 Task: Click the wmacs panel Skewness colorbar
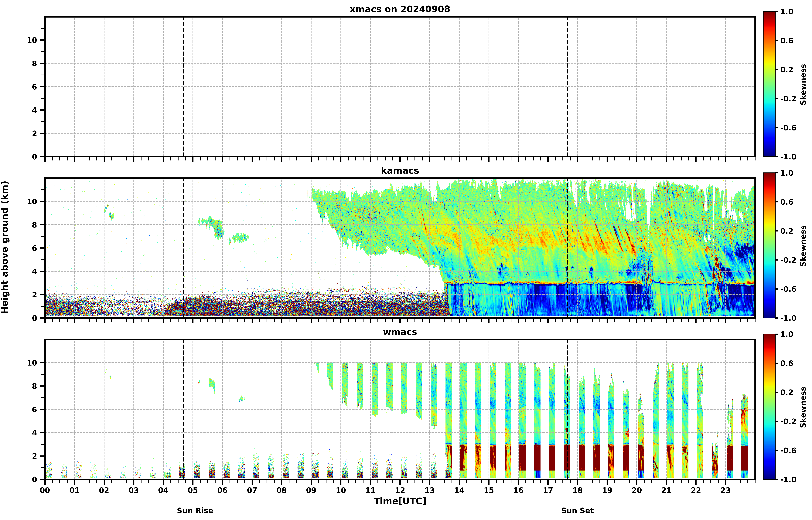click(769, 407)
